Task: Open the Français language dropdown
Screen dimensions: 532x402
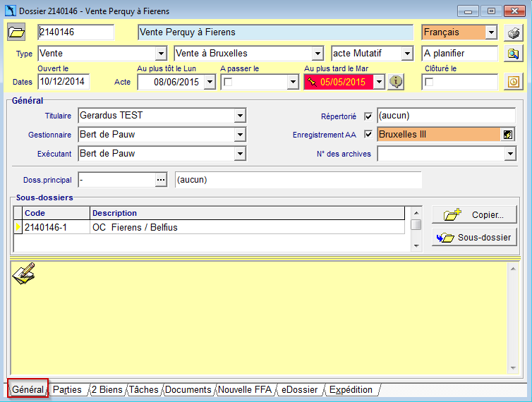Action: (x=491, y=32)
